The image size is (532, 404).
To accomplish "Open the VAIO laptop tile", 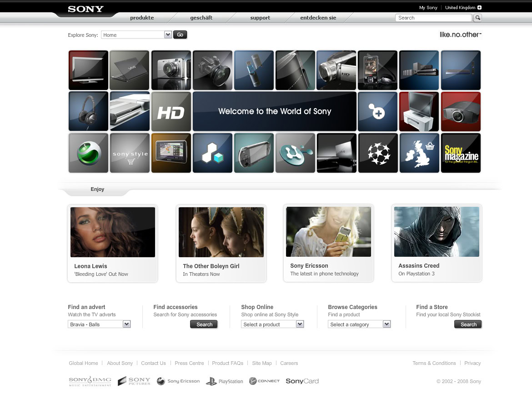I will coord(130,70).
